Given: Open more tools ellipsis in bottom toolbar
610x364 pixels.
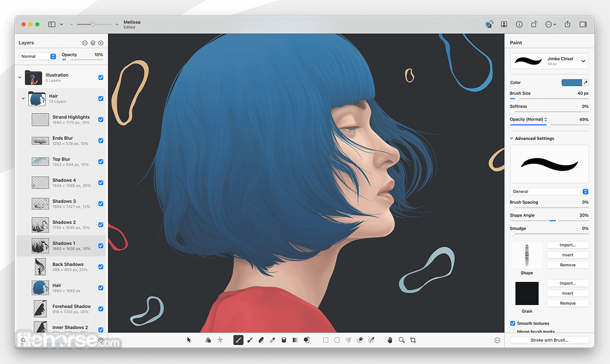Looking at the screenshot, I should click(497, 340).
